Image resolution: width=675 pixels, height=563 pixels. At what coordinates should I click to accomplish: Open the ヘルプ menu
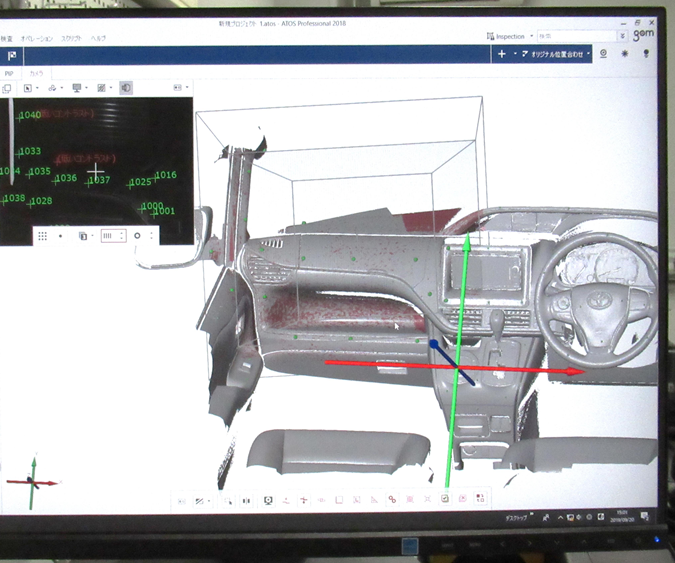[98, 38]
